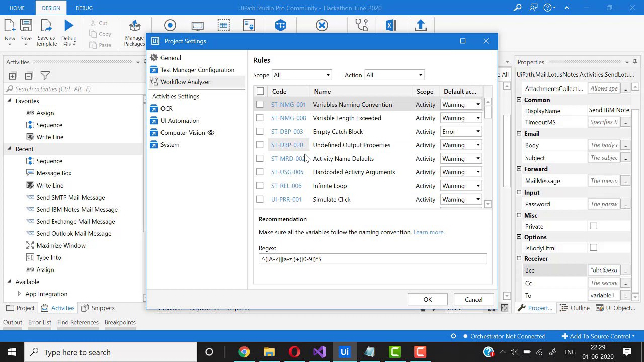Open default action dropdown for Variables Naming Convention
Image resolution: width=644 pixels, height=362 pixels.
click(x=461, y=104)
